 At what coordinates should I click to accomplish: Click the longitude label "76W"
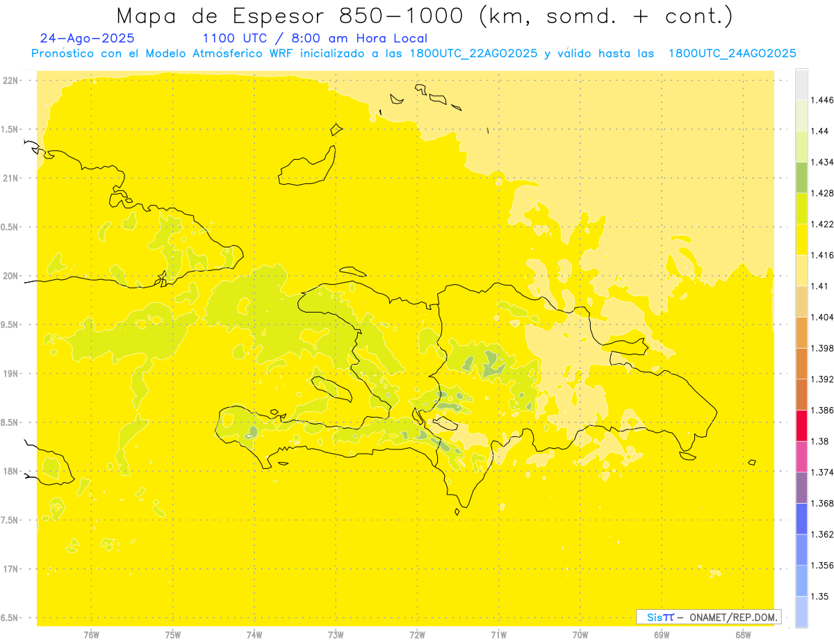tap(91, 635)
